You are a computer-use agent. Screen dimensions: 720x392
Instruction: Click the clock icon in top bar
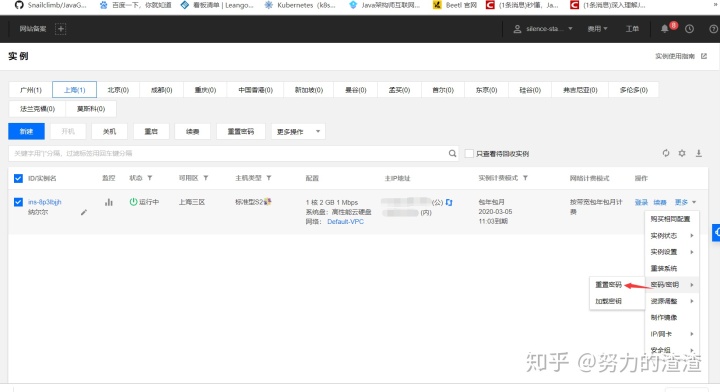[689, 29]
